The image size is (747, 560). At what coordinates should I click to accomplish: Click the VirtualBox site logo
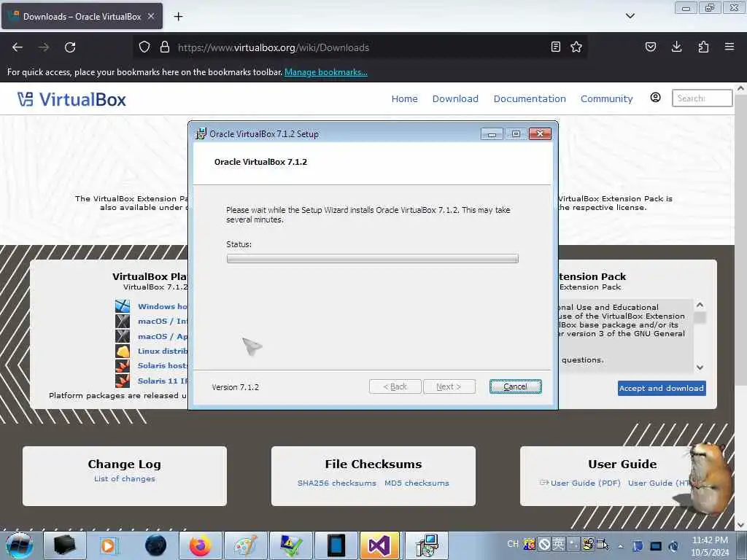[x=71, y=99]
